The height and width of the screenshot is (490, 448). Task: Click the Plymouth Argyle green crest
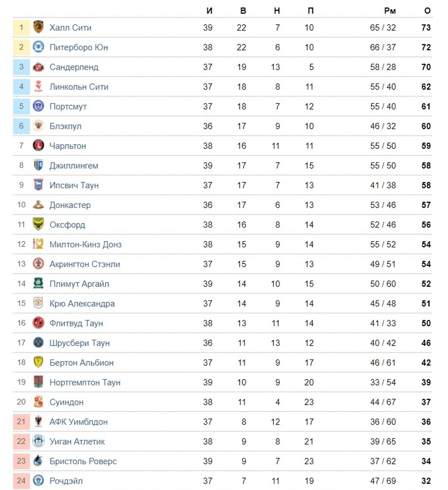[x=38, y=284]
